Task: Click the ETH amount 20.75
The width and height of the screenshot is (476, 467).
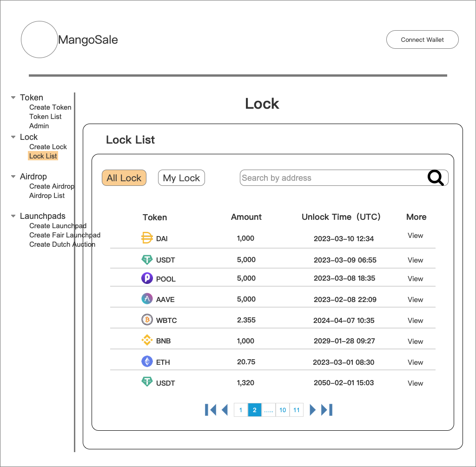Action: (246, 362)
